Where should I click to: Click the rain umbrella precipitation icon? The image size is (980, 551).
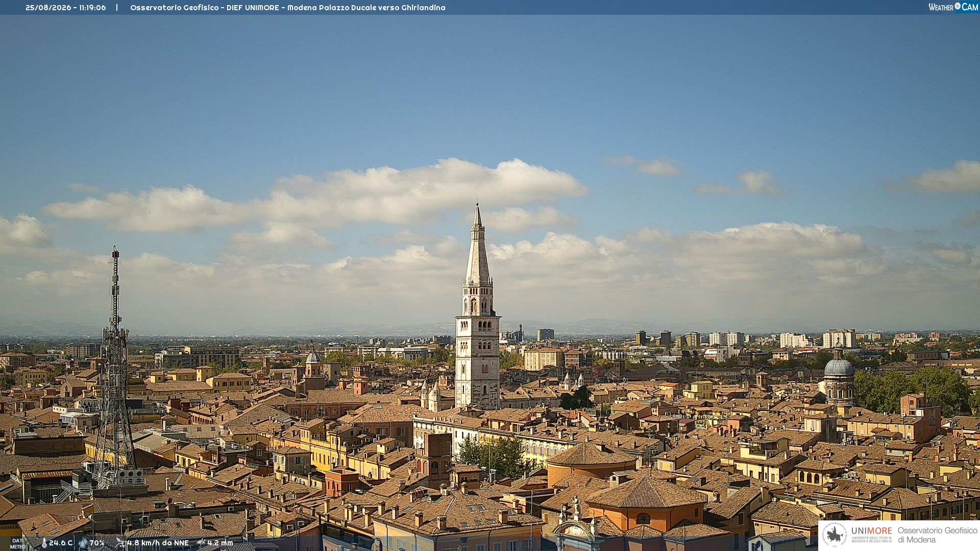(201, 543)
